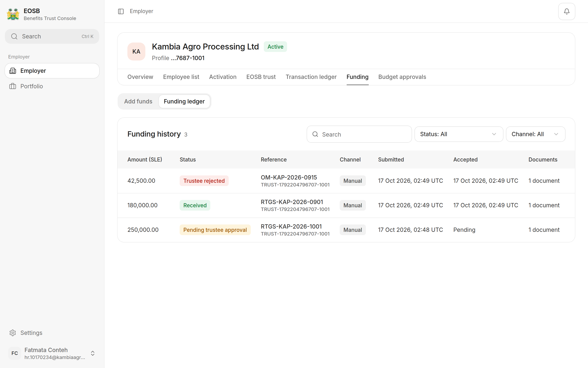
Task: Open 1 document for the 42,500.00 row
Action: click(544, 181)
